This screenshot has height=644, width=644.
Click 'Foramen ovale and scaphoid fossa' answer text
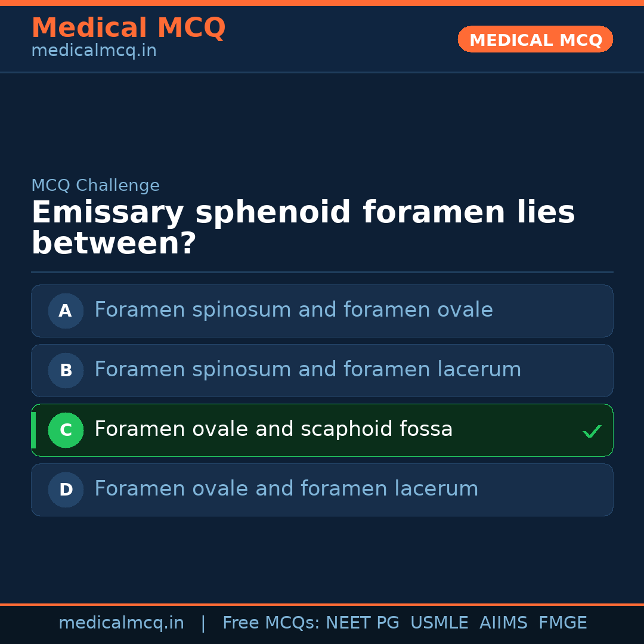(x=273, y=429)
